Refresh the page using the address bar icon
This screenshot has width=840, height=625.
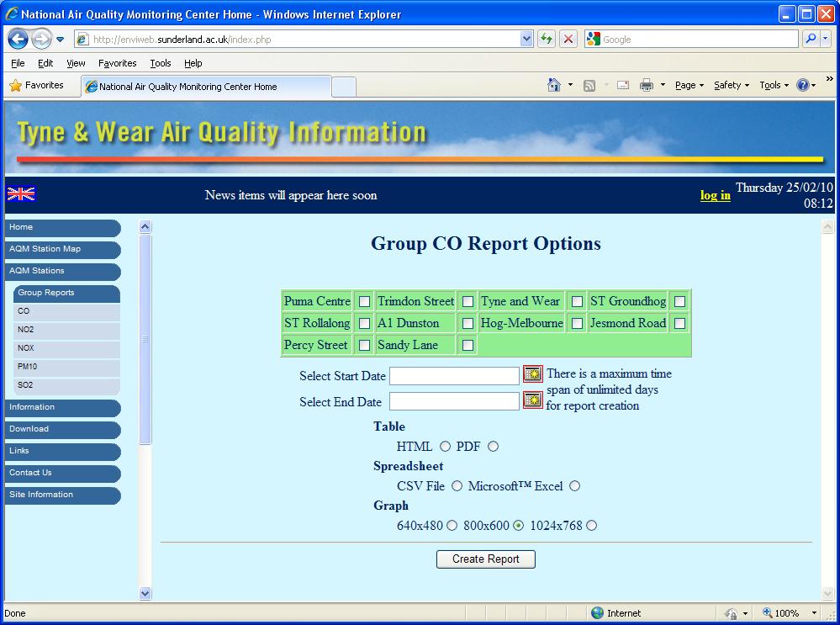546,39
